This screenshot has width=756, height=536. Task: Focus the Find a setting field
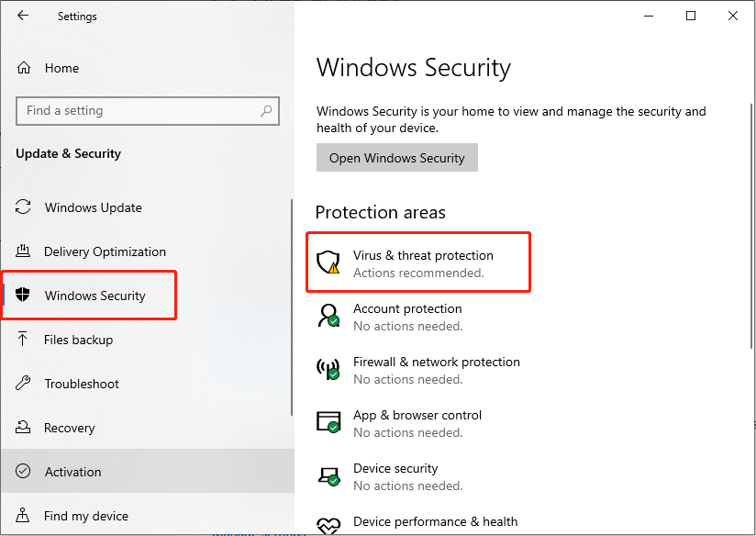[x=148, y=111]
